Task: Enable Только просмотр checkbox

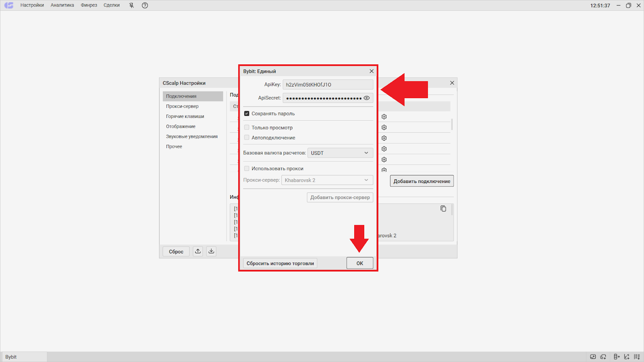Action: [247, 128]
